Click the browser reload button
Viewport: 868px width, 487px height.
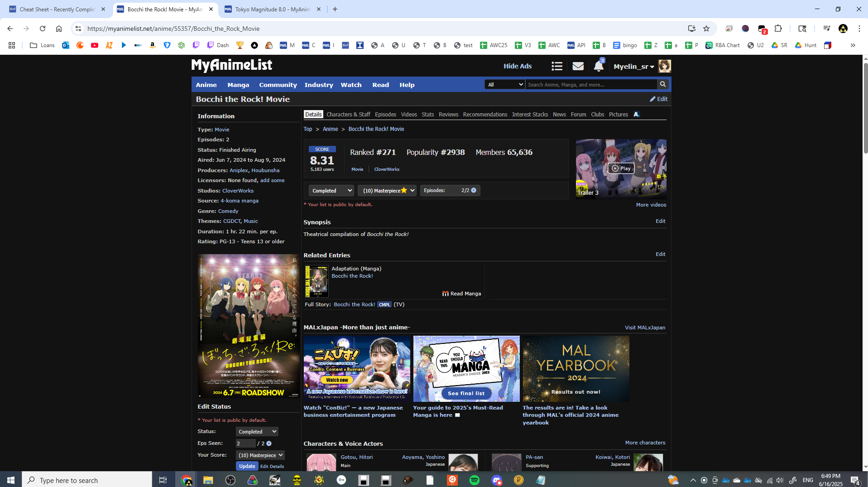click(x=43, y=29)
